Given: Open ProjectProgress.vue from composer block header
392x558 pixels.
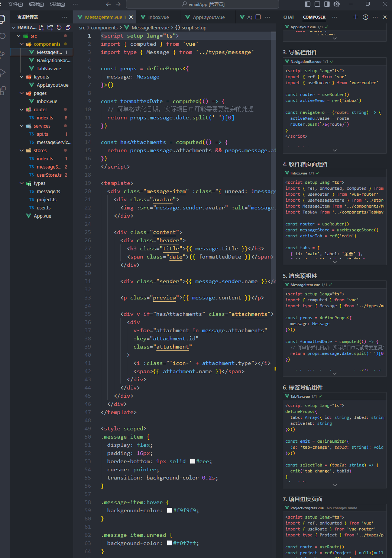Looking at the screenshot, I should tap(307, 508).
